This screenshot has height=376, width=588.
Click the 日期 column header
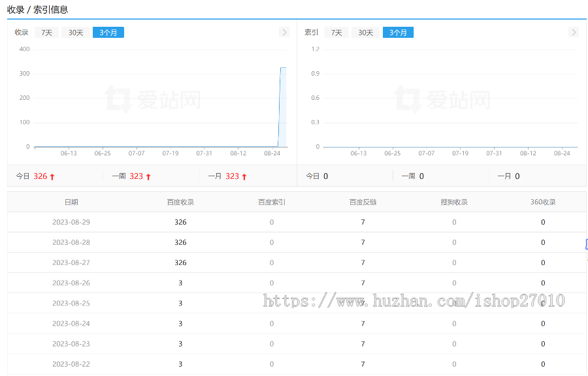71,202
